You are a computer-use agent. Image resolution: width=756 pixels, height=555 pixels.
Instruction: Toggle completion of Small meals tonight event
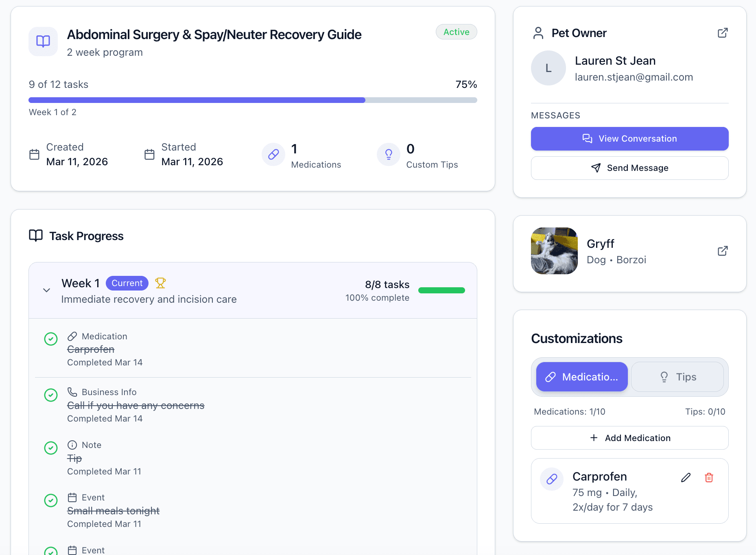(x=51, y=501)
